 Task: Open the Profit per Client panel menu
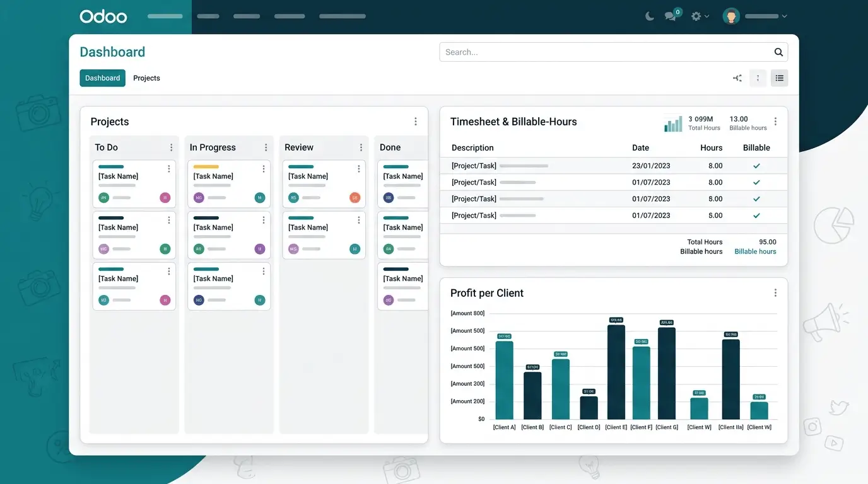tap(775, 293)
